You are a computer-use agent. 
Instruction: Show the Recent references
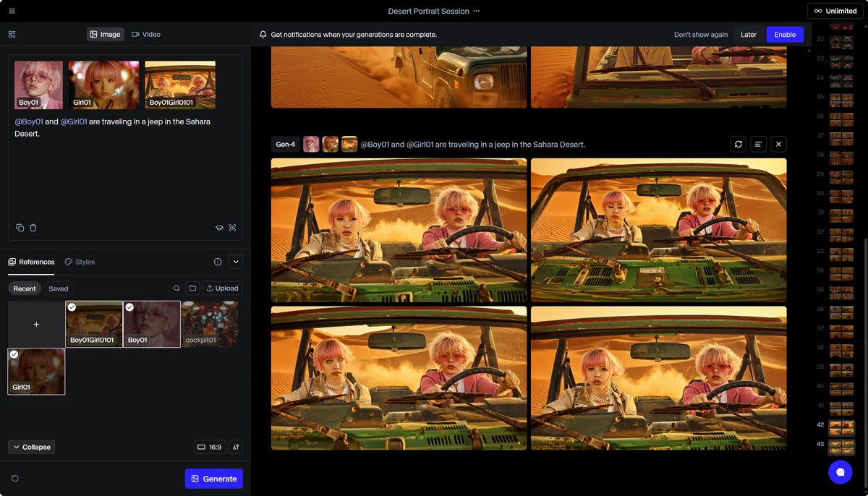(25, 288)
